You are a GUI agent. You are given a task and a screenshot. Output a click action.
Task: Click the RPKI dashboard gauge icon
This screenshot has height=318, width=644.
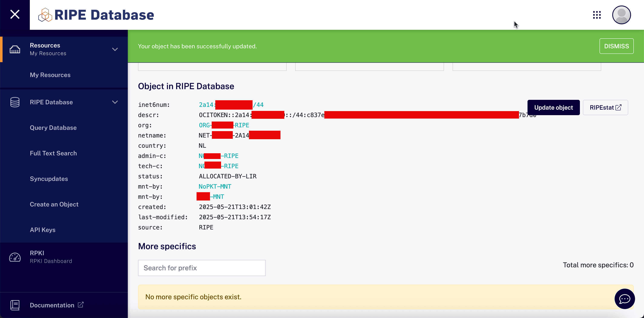pyautogui.click(x=15, y=257)
